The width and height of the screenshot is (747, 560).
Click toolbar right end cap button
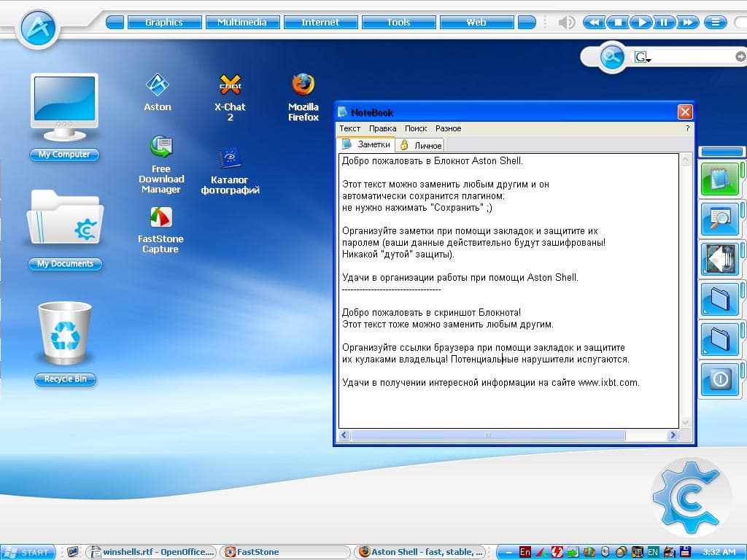(x=527, y=23)
